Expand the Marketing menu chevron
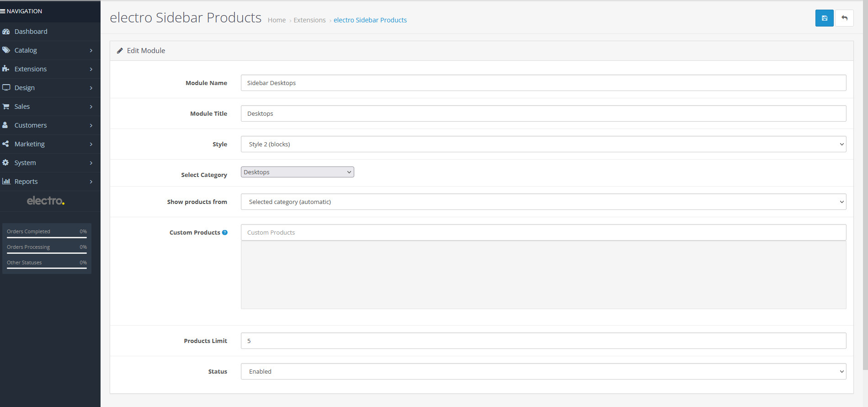Viewport: 868px width, 407px height. coord(91,144)
